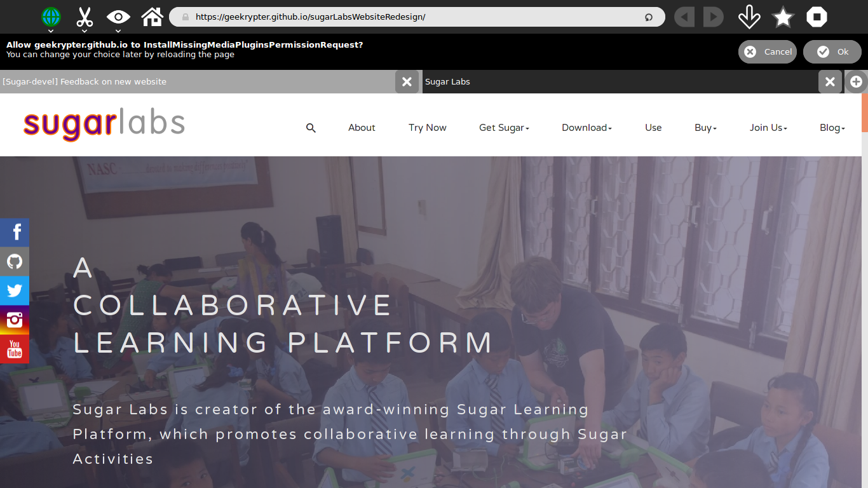Navigate back with left arrow
Image resolution: width=868 pixels, height=488 pixels.
[x=684, y=17]
